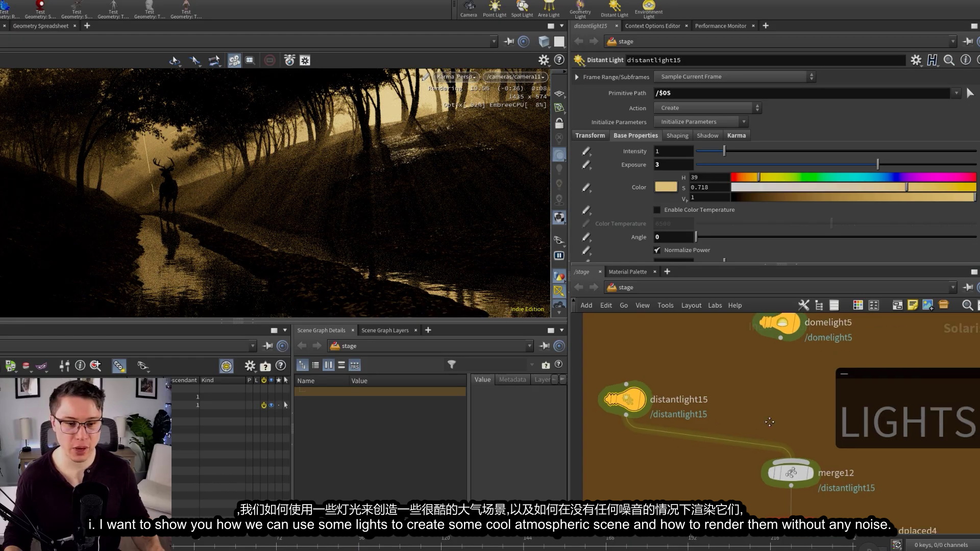Click the Houdini help H icon
The width and height of the screenshot is (980, 551).
tap(933, 60)
